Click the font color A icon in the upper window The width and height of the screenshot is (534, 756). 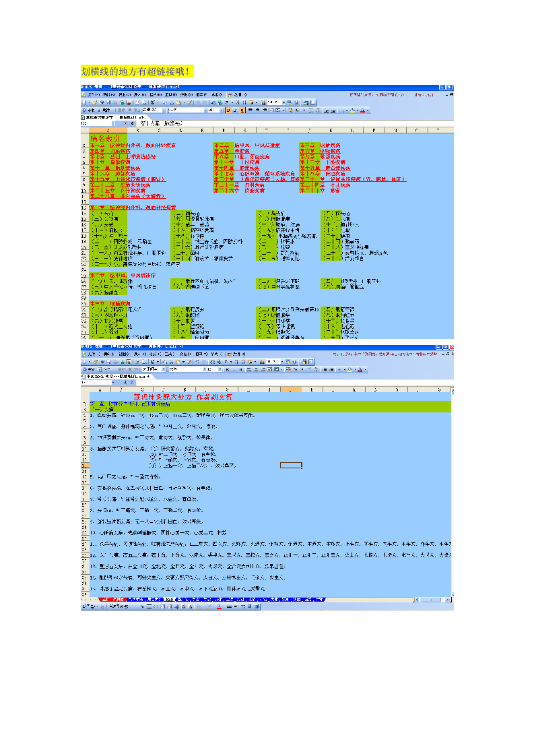tap(362, 110)
